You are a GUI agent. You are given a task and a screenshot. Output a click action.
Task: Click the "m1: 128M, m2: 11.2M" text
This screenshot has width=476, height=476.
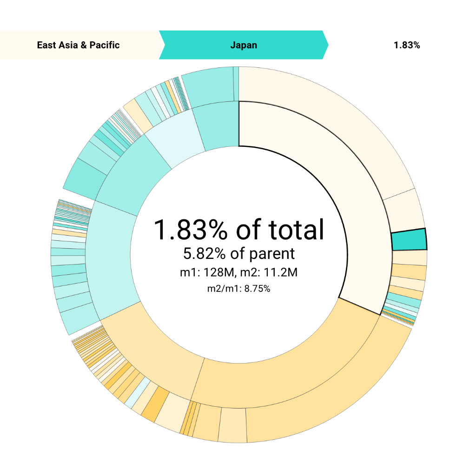(x=238, y=272)
